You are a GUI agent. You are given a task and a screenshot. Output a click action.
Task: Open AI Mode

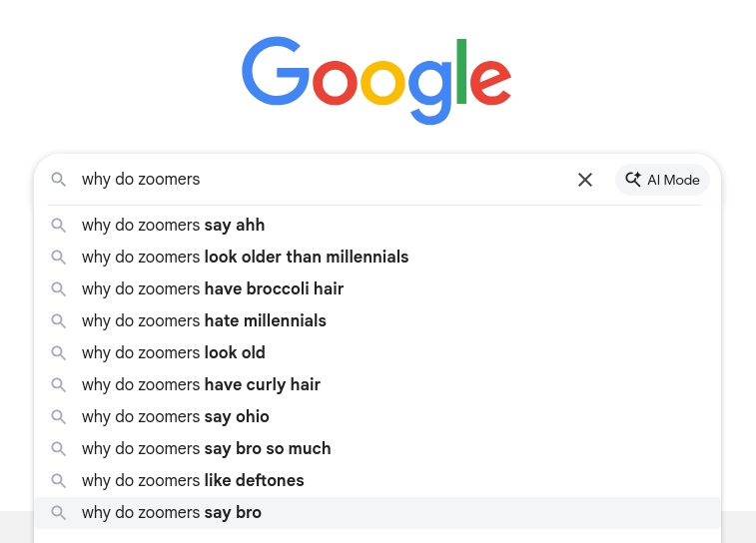[663, 180]
